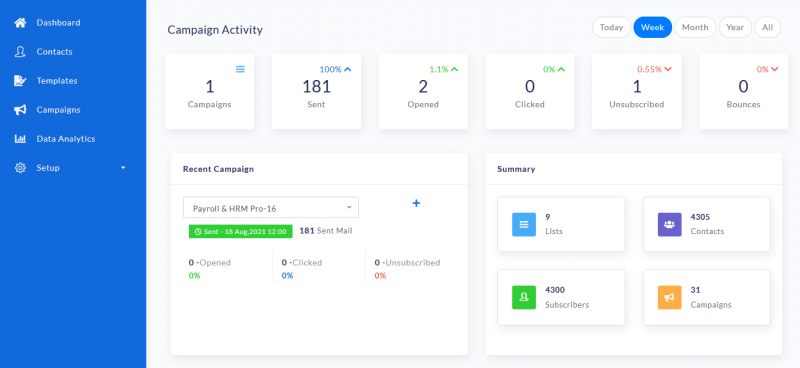Click the 1 Unsubscribed stat card
This screenshot has width=800, height=368.
click(637, 91)
